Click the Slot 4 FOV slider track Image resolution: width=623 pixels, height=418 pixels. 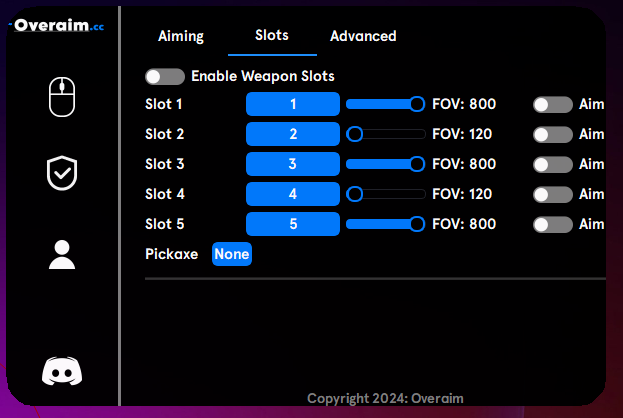386,194
